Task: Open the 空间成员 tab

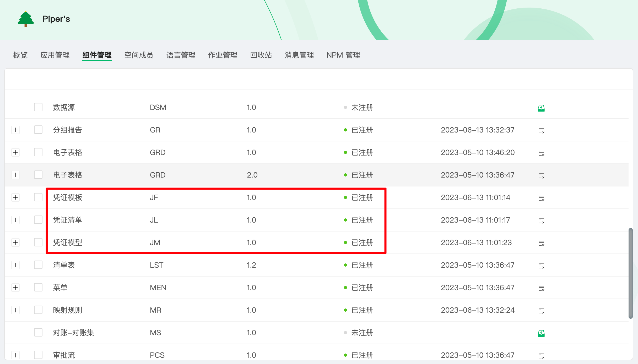Action: point(139,55)
